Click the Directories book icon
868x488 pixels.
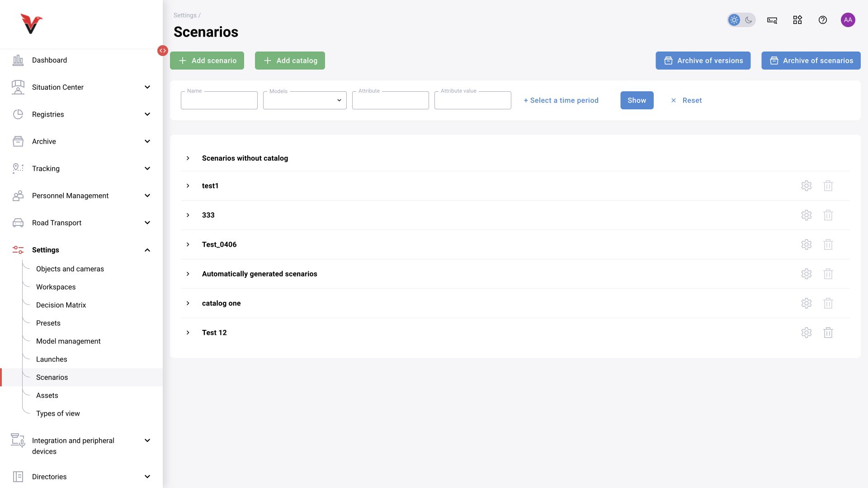pyautogui.click(x=18, y=477)
